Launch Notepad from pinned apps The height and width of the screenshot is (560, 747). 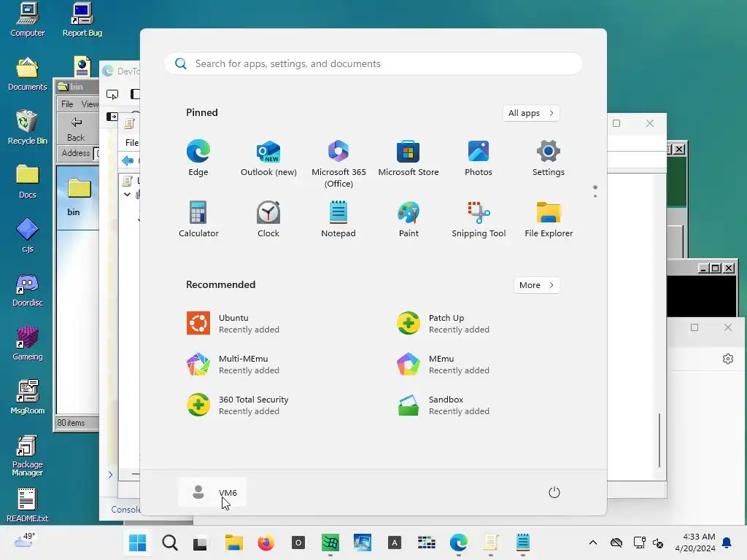[x=338, y=219]
